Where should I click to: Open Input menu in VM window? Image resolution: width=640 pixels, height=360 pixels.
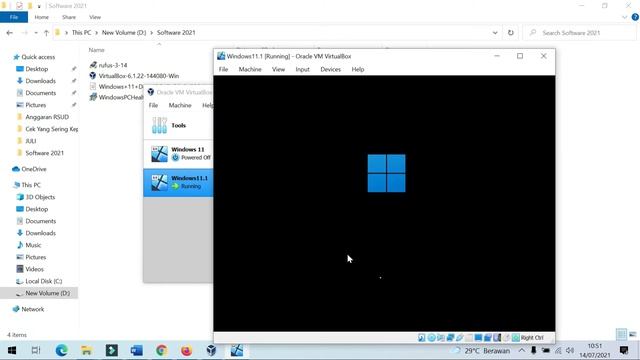click(302, 69)
